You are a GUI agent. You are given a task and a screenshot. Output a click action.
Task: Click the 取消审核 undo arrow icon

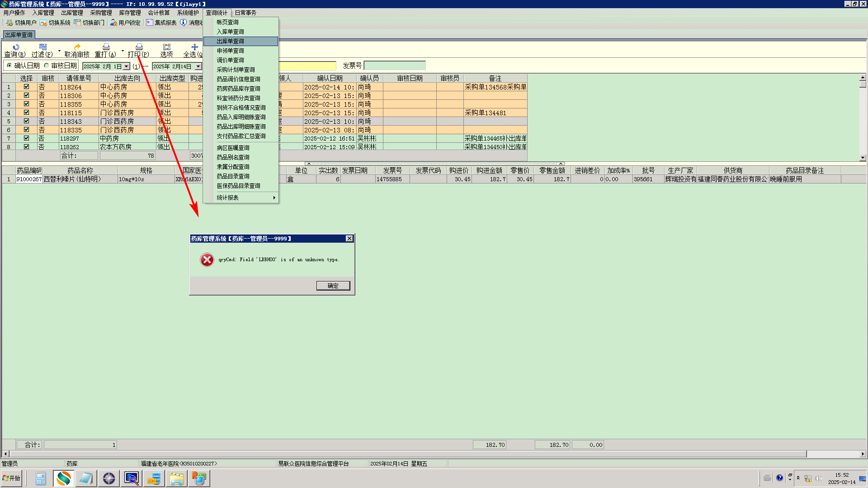pos(77,47)
